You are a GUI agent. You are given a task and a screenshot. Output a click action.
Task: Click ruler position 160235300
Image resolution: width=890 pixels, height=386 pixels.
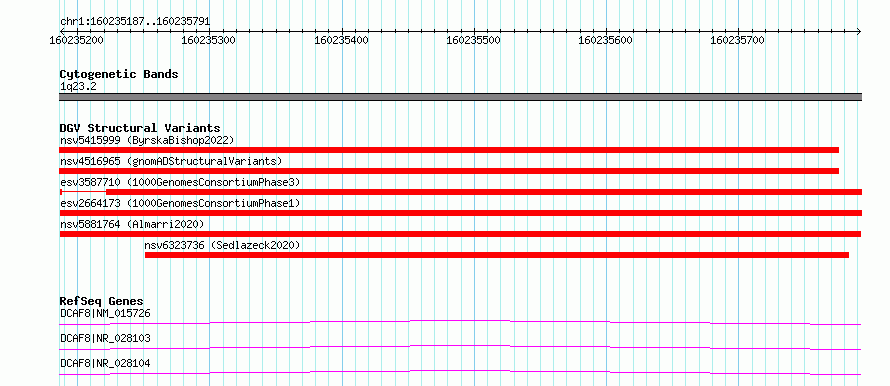(x=209, y=40)
